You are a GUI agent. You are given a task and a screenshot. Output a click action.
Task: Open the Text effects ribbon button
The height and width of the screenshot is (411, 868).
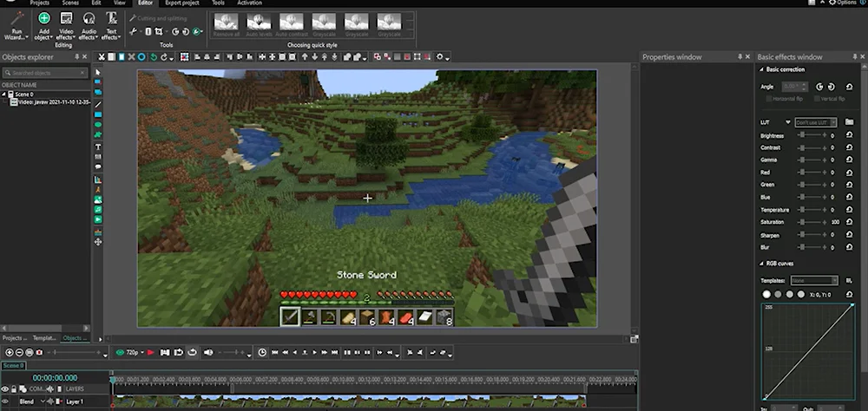coord(111,18)
